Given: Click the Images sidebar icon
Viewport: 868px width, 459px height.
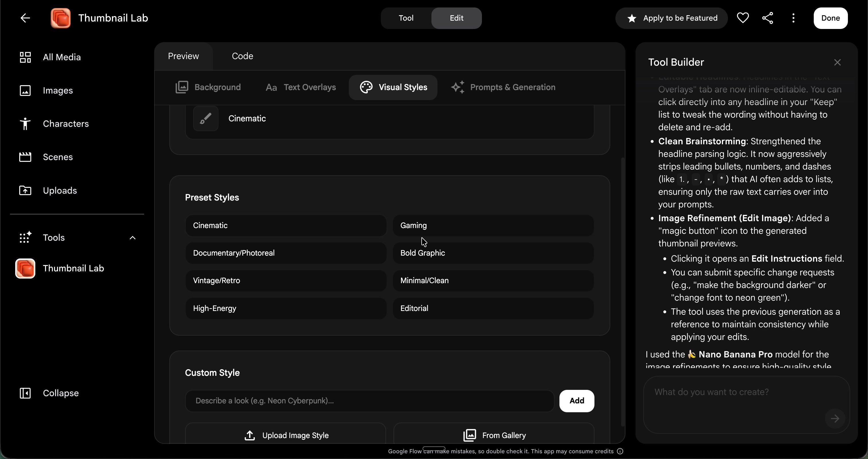Looking at the screenshot, I should (25, 91).
